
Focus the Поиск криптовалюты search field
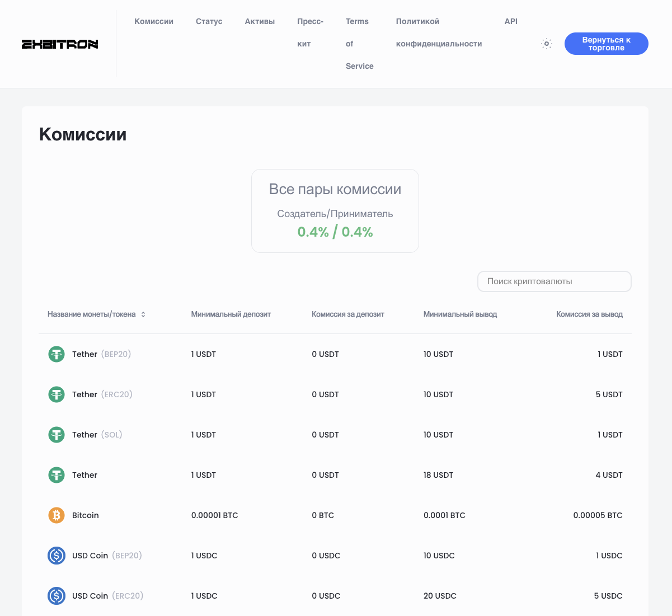pos(554,281)
